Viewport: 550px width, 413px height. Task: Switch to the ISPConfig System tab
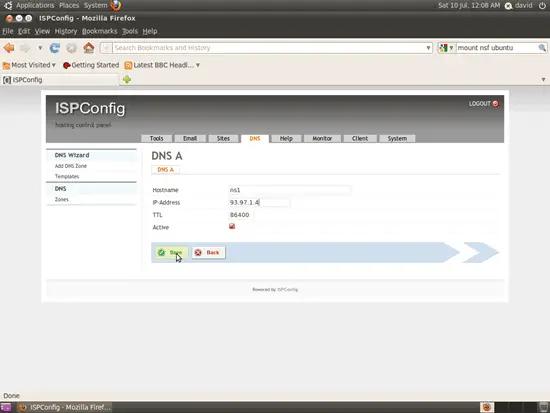point(397,138)
